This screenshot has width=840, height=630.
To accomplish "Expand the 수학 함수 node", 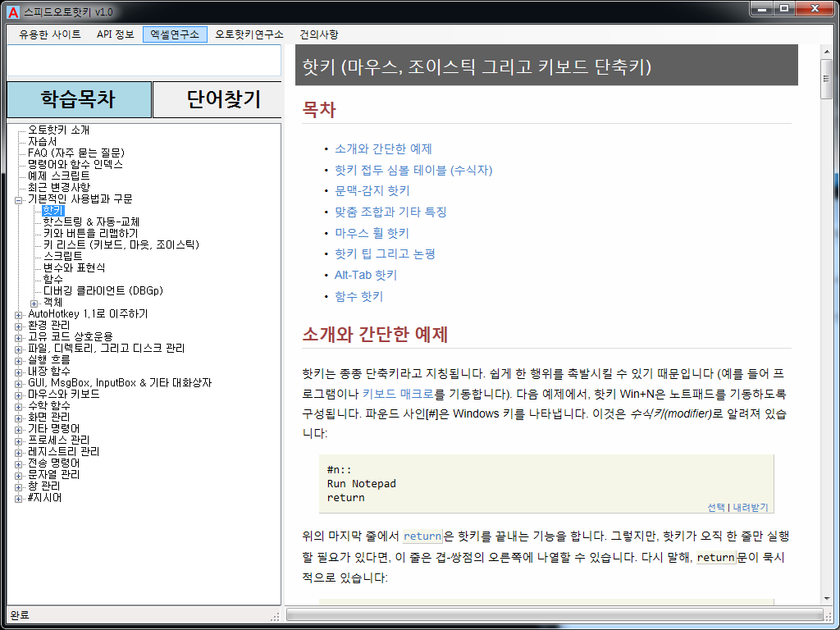I will [x=18, y=407].
